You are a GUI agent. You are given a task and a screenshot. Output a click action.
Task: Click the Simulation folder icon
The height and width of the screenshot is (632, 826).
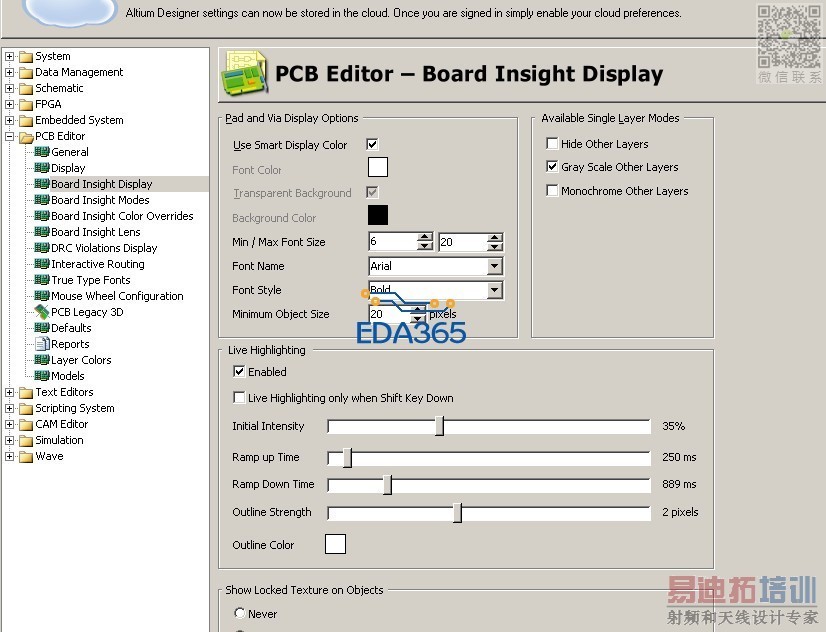coord(26,440)
